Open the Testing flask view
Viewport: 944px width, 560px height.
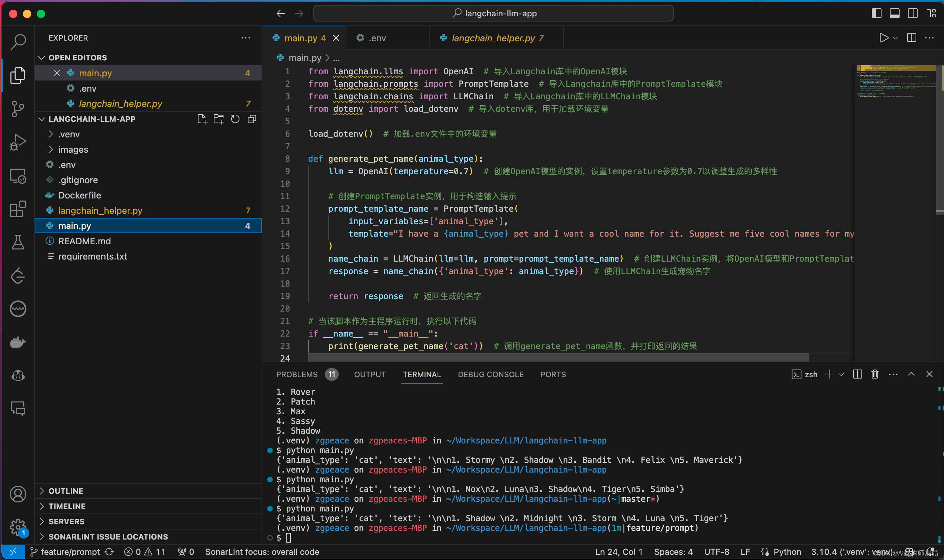tap(18, 242)
